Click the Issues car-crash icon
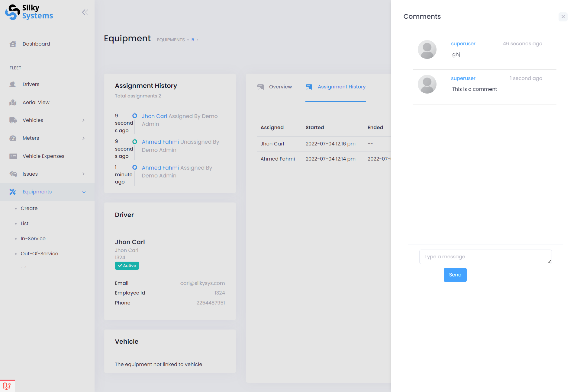This screenshot has width=580, height=392. [x=13, y=174]
